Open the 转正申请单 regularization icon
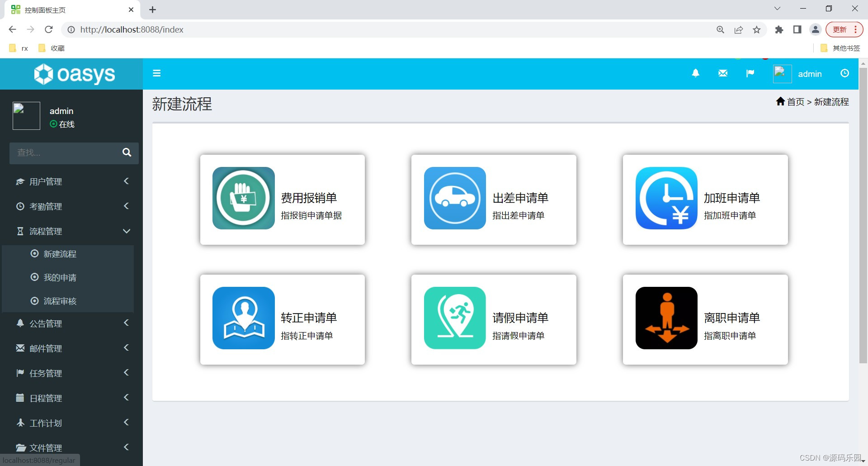 (243, 318)
